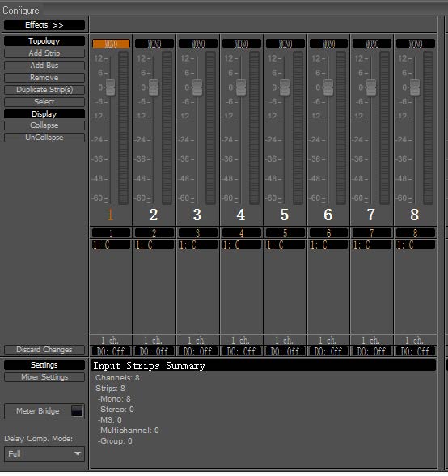Select strip 6 by its large number
This screenshot has height=476, width=448.
tap(328, 215)
